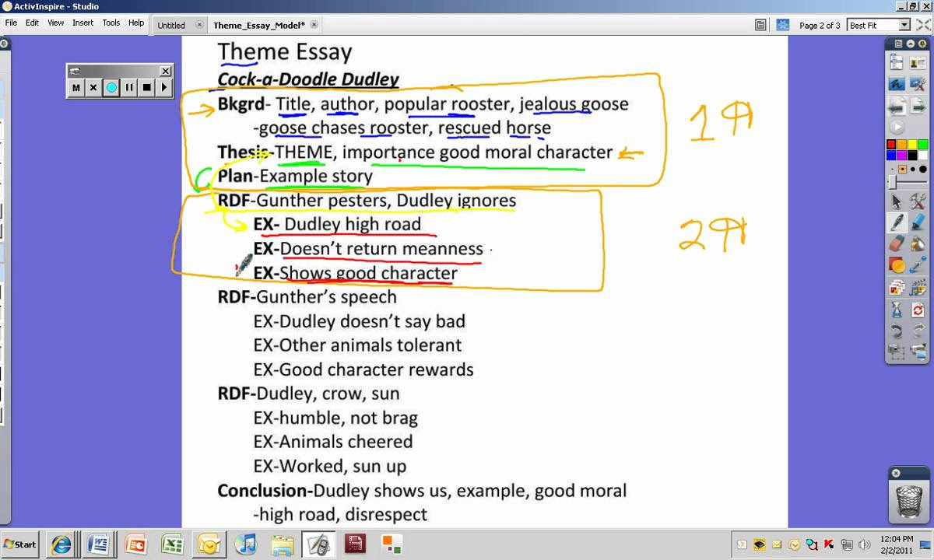Open Microsoft Word from the taskbar

[x=97, y=544]
